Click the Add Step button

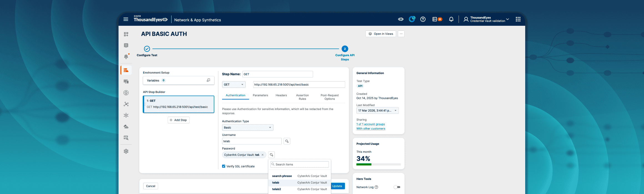pos(178,120)
